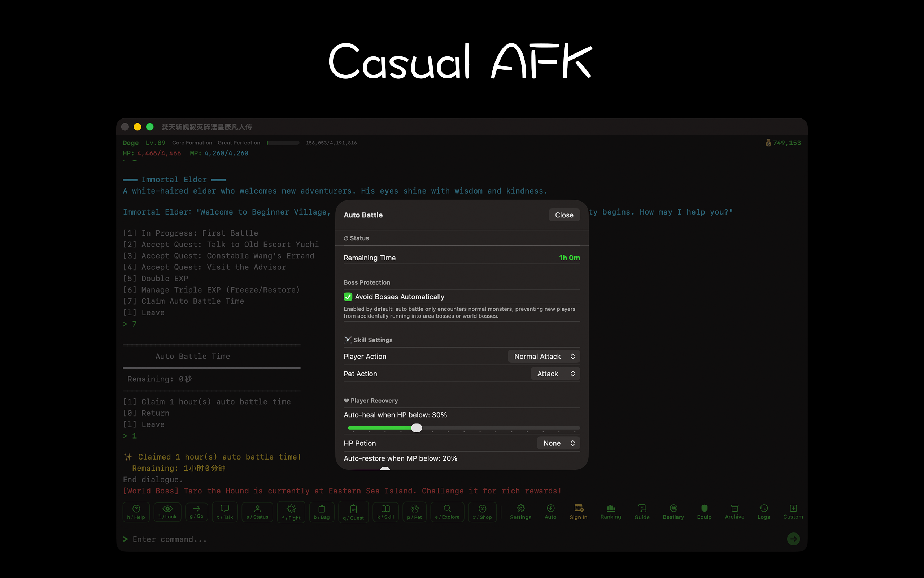Click '[1] Claim 1 hour(s) auto battle time'
Screen dimensions: 924x578
[206, 402]
